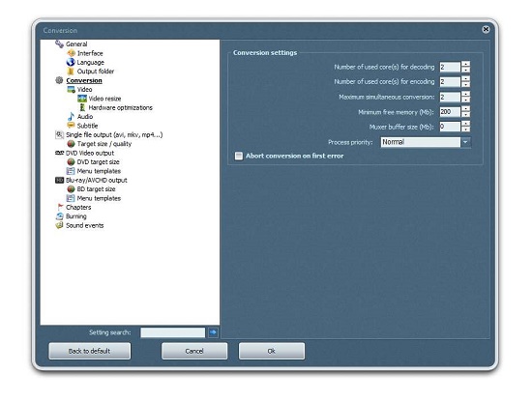Close the Conversion settings dialog
Screen dimensions: 532x402
(486, 30)
